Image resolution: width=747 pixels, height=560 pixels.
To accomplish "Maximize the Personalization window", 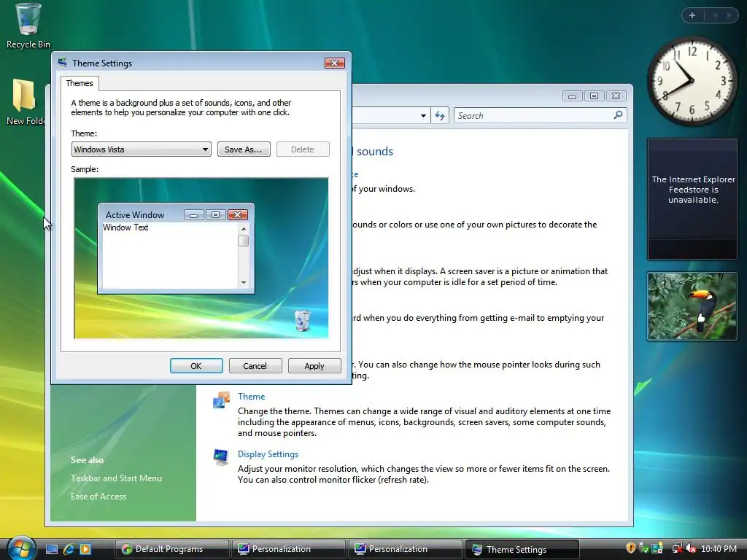I will 594,96.
